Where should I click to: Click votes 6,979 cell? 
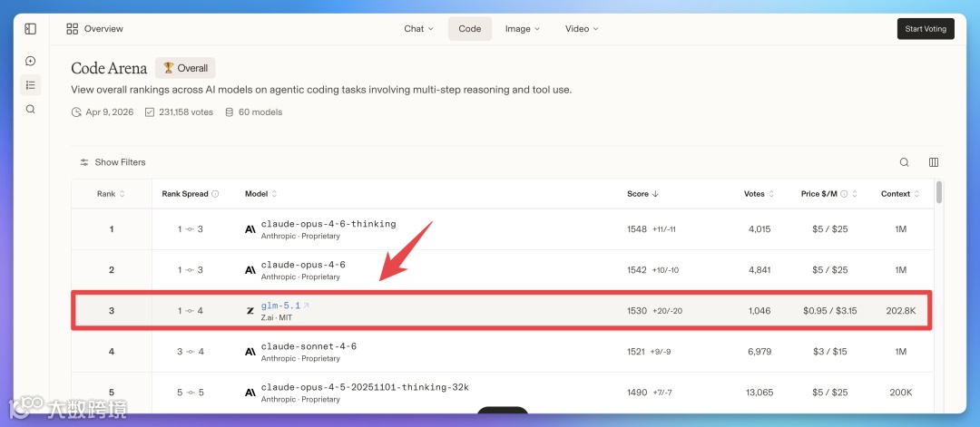click(760, 352)
